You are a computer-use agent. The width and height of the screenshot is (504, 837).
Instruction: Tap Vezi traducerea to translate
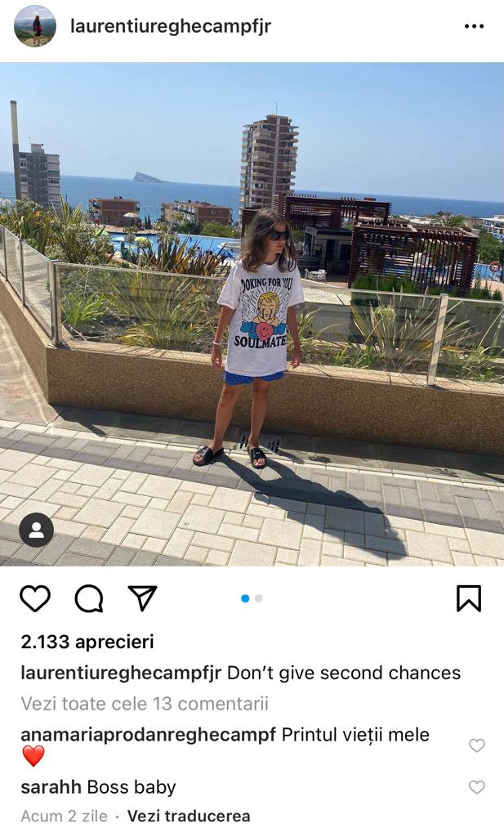[x=189, y=817]
